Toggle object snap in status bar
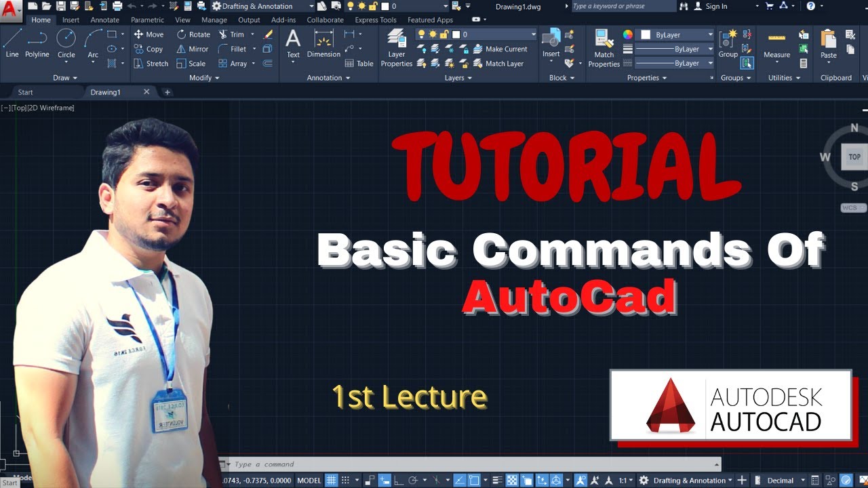This screenshot has height=488, width=868. point(474,481)
